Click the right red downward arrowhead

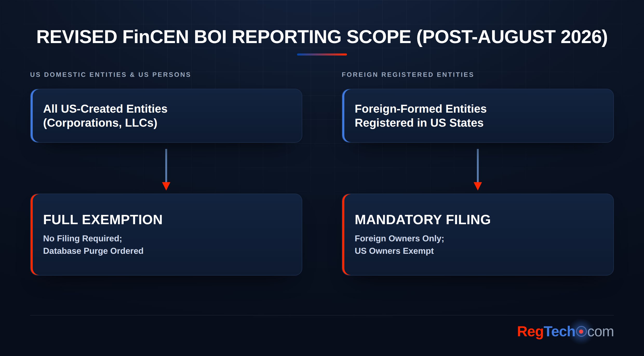coord(478,186)
